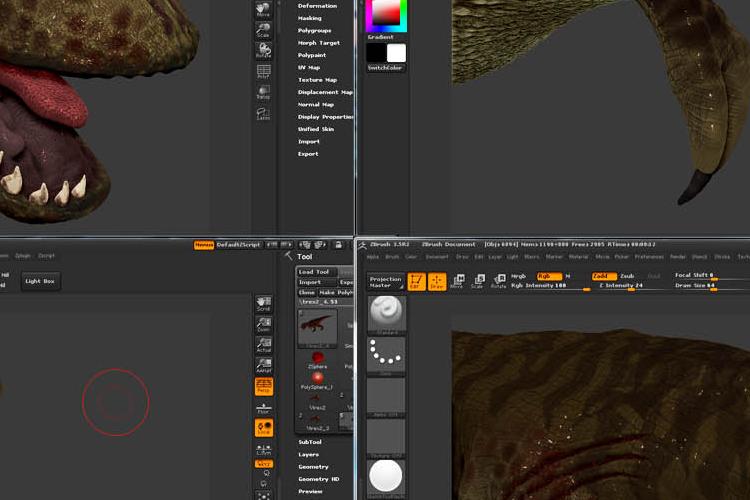Screen dimensions: 750x500
Task: Click the Load Tool button
Action: click(317, 272)
